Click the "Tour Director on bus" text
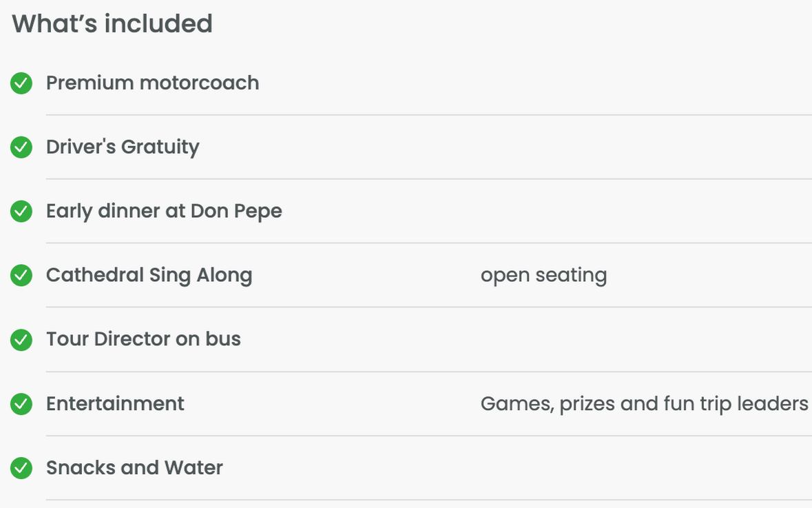Viewport: 812px width, 508px height. click(x=143, y=339)
